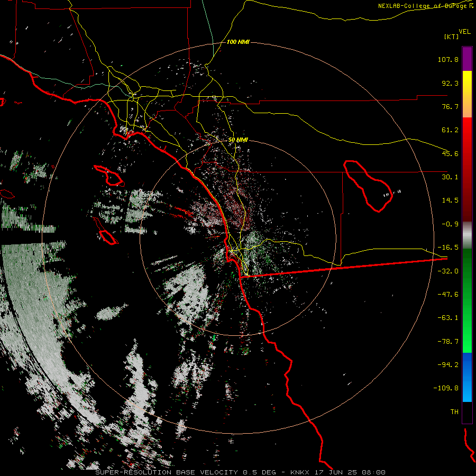Select the -109.8 scale value
Viewport: 476px width, 476px height.
pos(446,388)
